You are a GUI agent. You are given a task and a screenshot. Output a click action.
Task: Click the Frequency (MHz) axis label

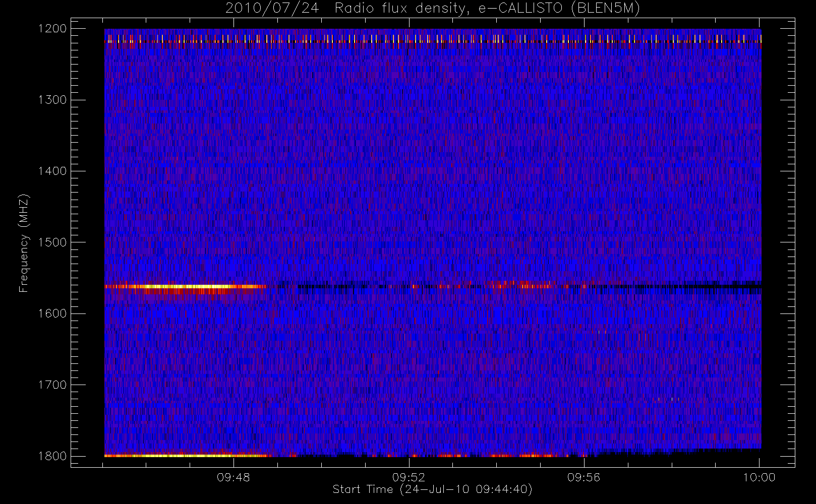23,243
